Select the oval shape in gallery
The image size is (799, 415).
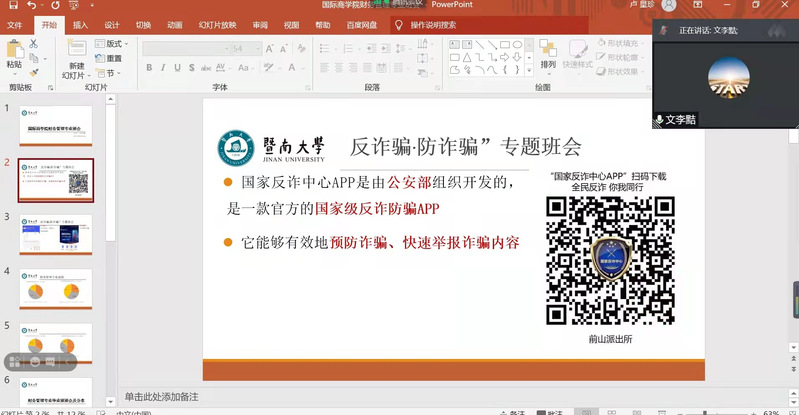[x=517, y=44]
